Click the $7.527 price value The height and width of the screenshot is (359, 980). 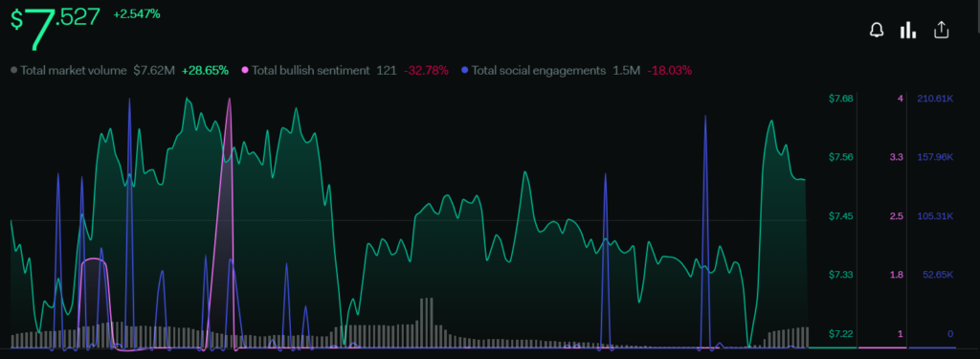click(55, 28)
